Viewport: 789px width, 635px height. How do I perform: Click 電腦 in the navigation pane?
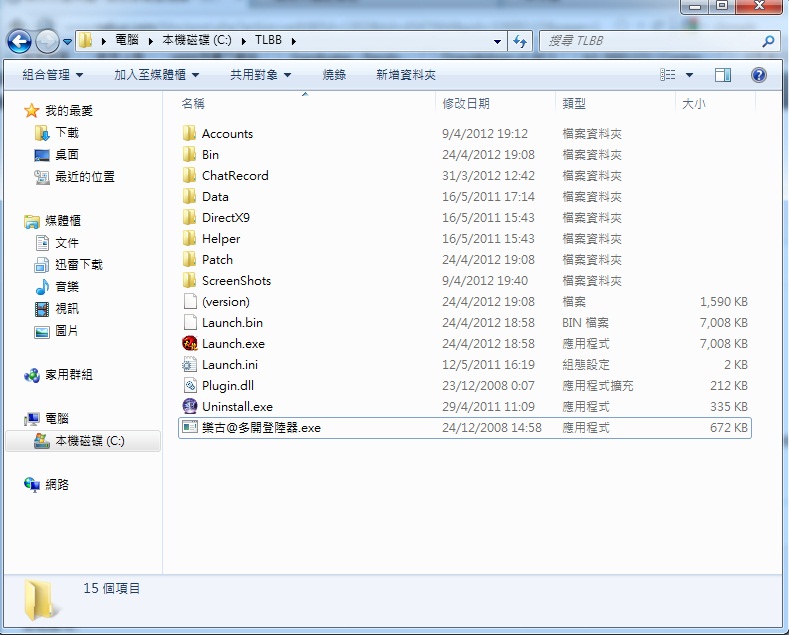pos(57,419)
